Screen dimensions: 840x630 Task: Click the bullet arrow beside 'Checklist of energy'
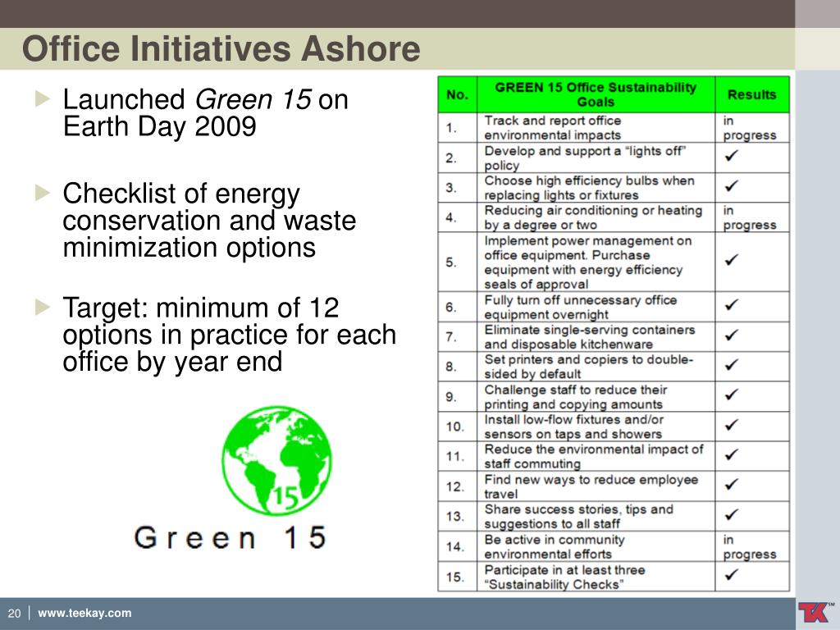[x=43, y=192]
